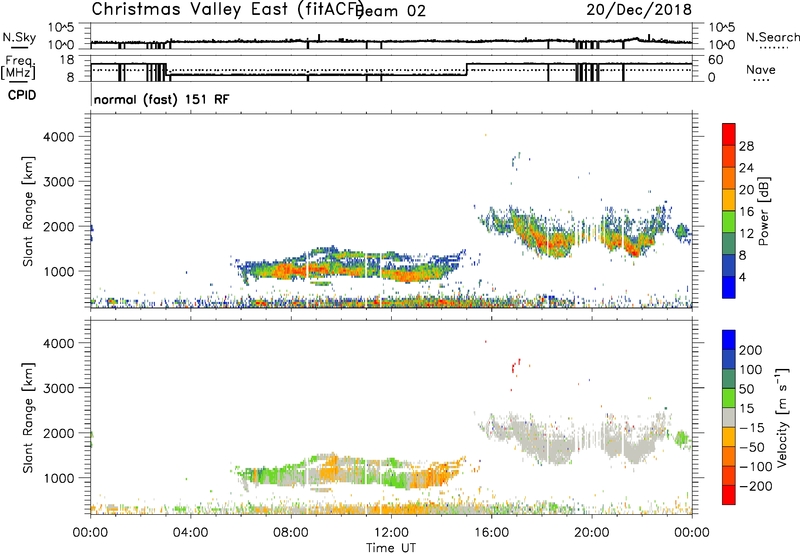Image resolution: width=800 pixels, height=554 pixels.
Task: Click the '2000' tick in the velocity panel
Action: point(58,433)
